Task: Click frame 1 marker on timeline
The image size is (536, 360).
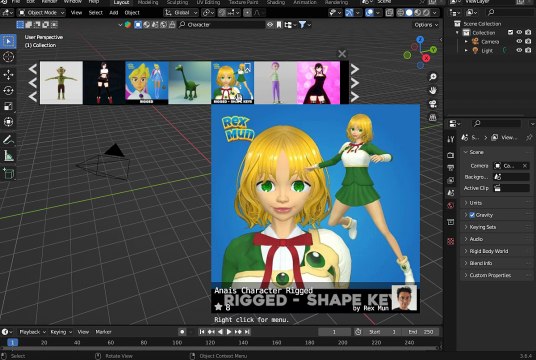Action: tap(12, 342)
